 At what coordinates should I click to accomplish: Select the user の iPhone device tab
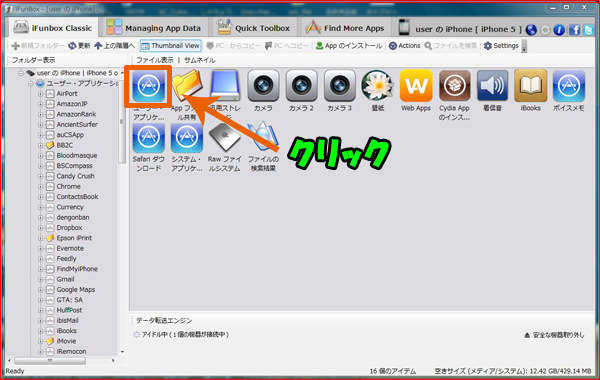coord(460,29)
